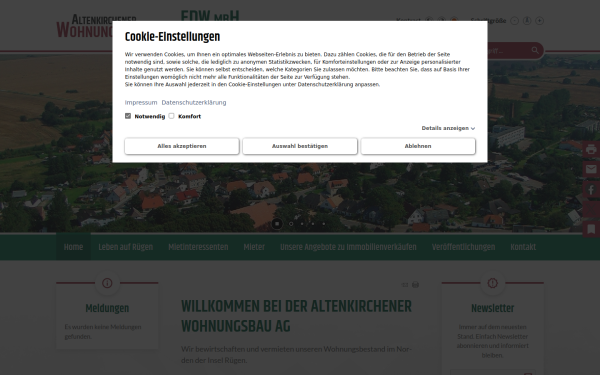
Task: Click Ablehnen button
Action: (418, 146)
